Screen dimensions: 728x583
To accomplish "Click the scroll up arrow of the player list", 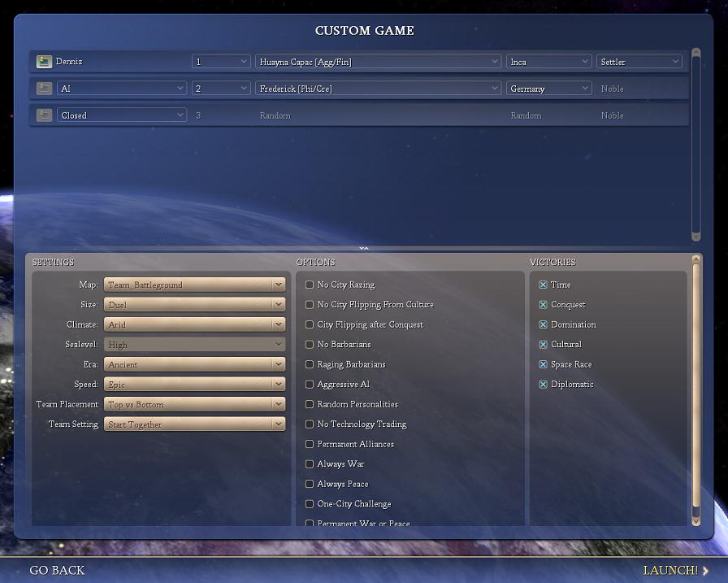I will (695, 53).
